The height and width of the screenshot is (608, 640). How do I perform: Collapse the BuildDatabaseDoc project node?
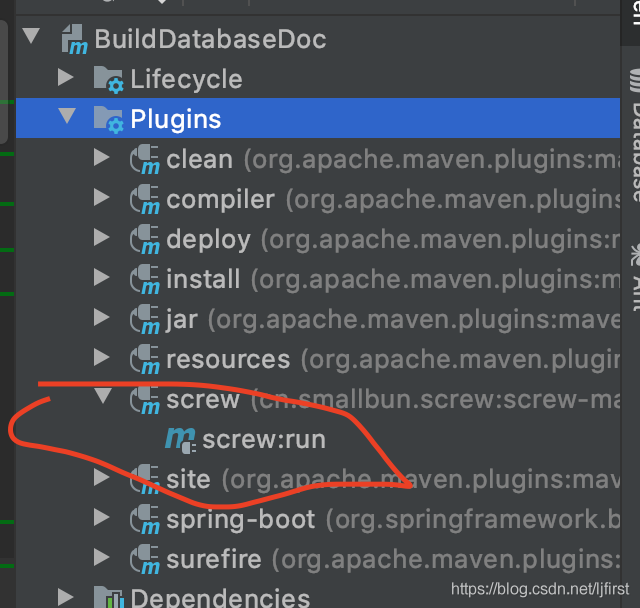click(x=30, y=38)
